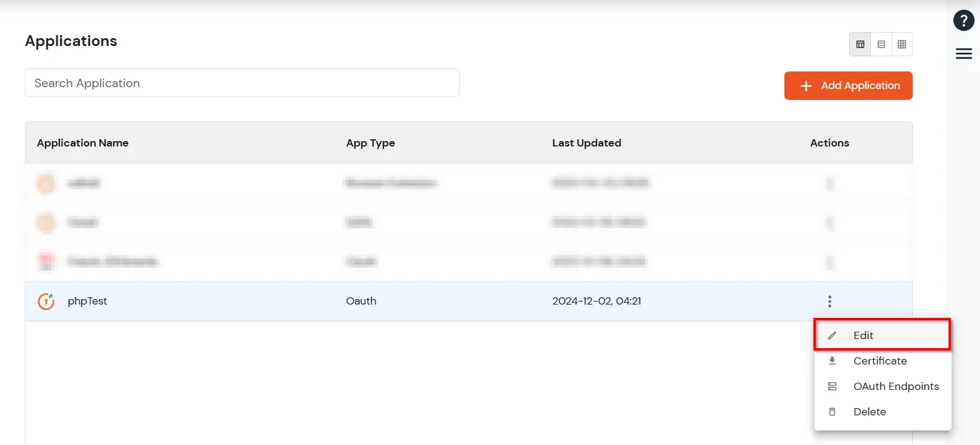Click the server icon beside OAuth Endpoints

tap(832, 386)
